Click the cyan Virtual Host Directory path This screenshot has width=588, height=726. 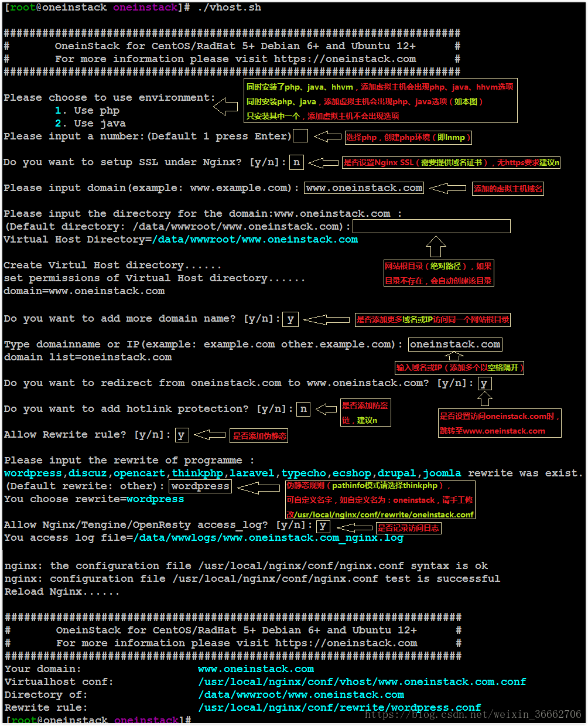pyautogui.click(x=255, y=240)
